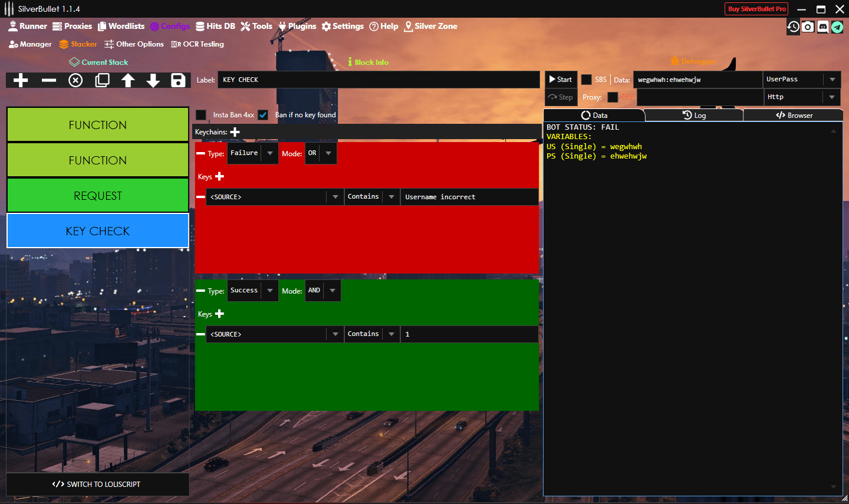
Task: Click Buy SilverBullet Pro
Action: (756, 9)
